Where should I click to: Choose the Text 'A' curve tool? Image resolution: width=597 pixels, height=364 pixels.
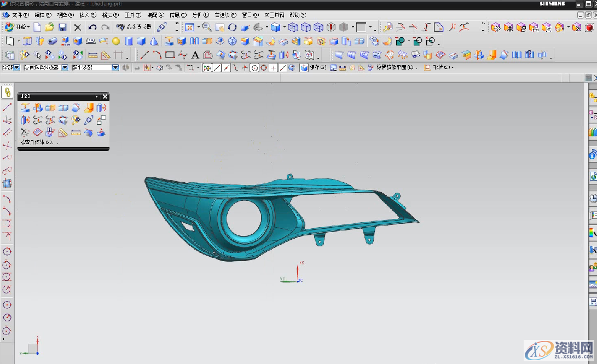click(x=195, y=55)
